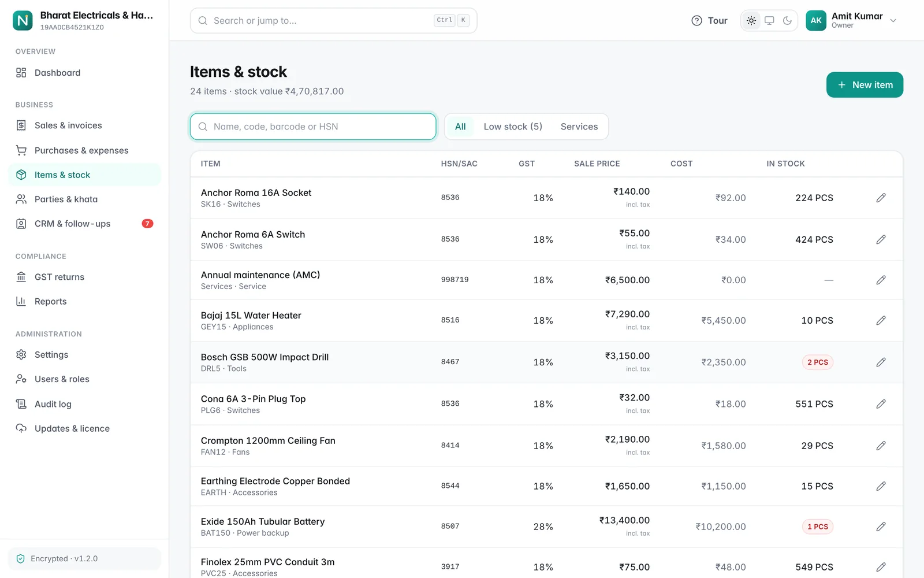Open Purchases & expenses page
This screenshot has height=578, width=924.
pos(84,150)
